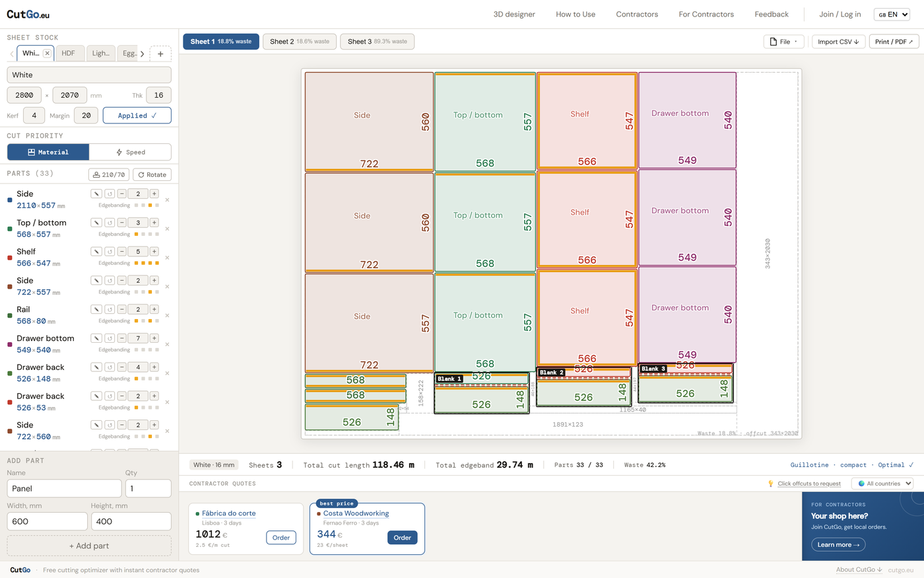Open the 3D designer menu item

[x=514, y=15]
